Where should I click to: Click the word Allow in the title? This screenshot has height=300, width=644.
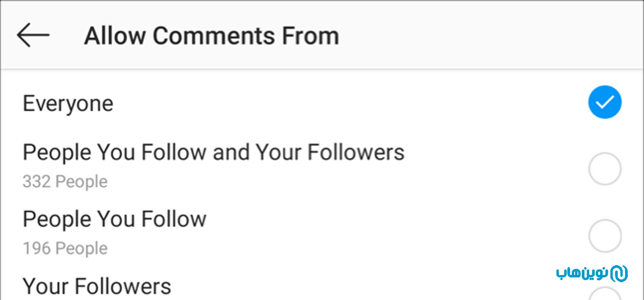click(115, 36)
